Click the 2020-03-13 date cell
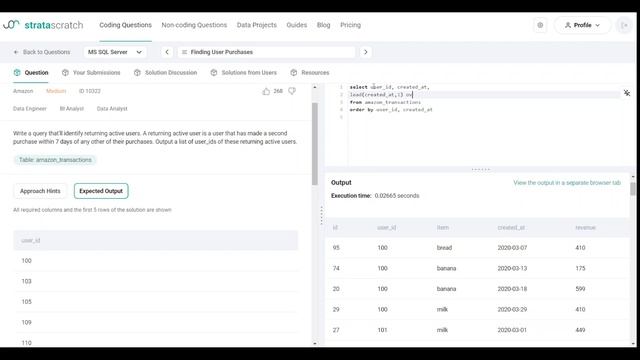 pyautogui.click(x=512, y=268)
